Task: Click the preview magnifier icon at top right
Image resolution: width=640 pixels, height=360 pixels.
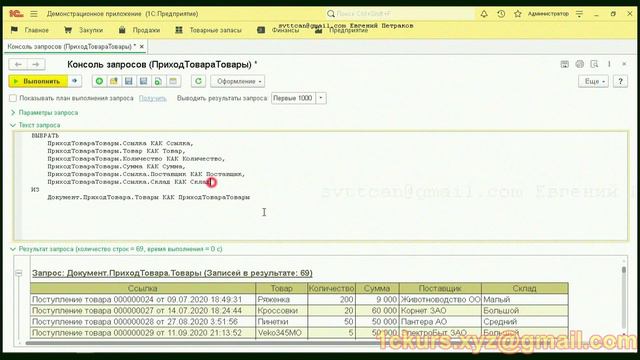Action: (594, 64)
